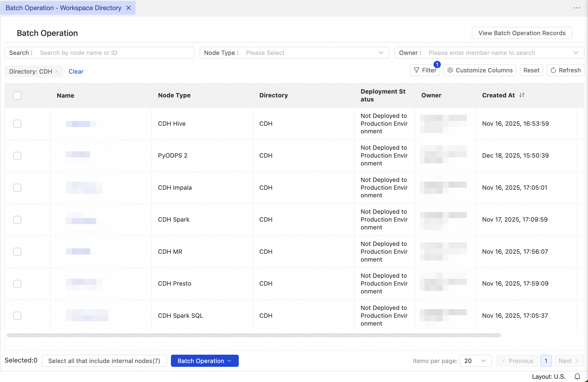This screenshot has width=588, height=382.
Task: Open the blue Batch Operation dropdown button
Action: [x=205, y=361]
